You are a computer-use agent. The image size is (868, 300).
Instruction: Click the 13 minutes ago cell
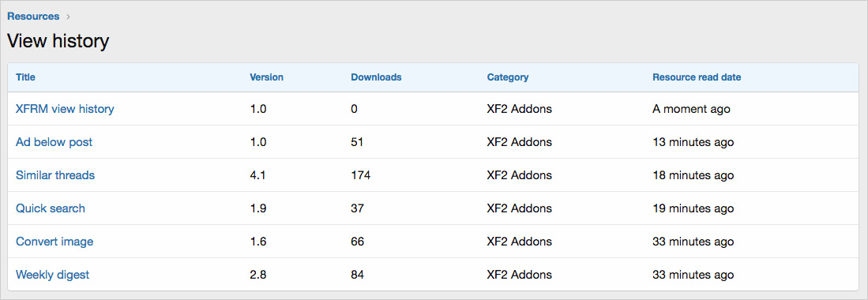(x=693, y=142)
